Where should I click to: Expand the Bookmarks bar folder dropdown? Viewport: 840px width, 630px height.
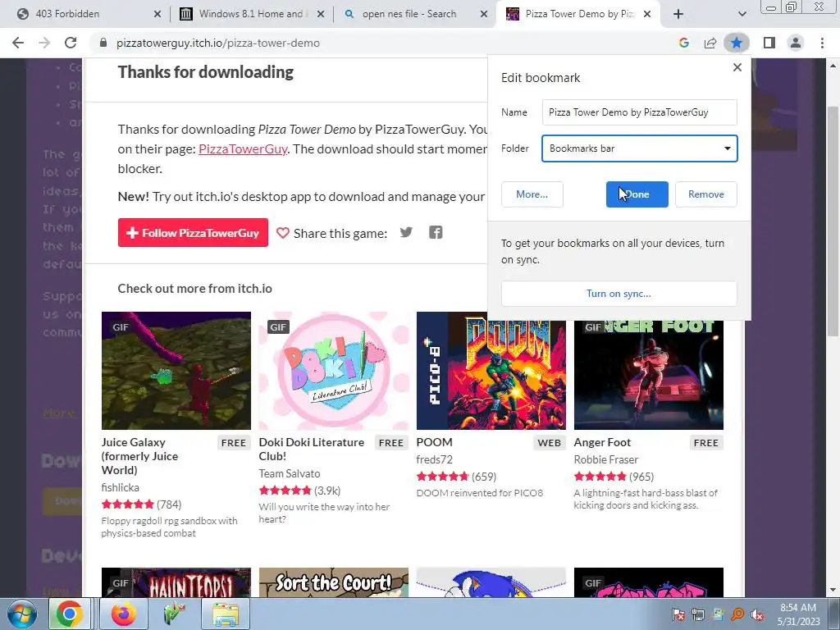click(639, 148)
